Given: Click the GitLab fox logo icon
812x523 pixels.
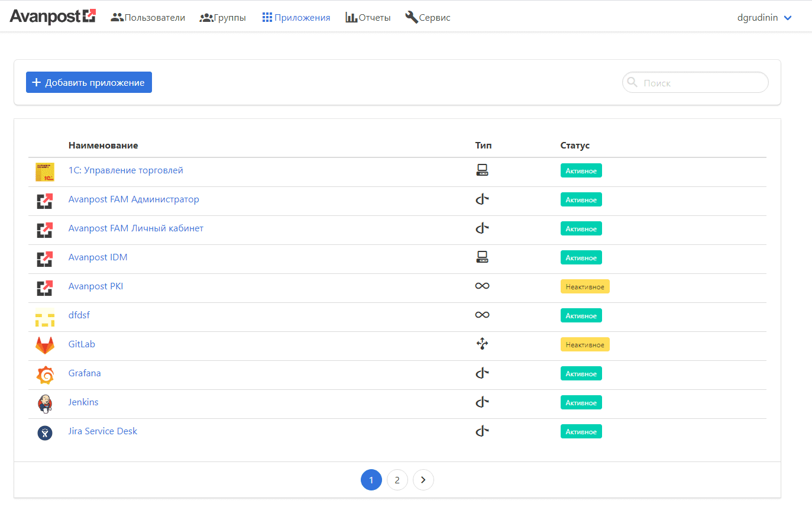Looking at the screenshot, I should 45,345.
